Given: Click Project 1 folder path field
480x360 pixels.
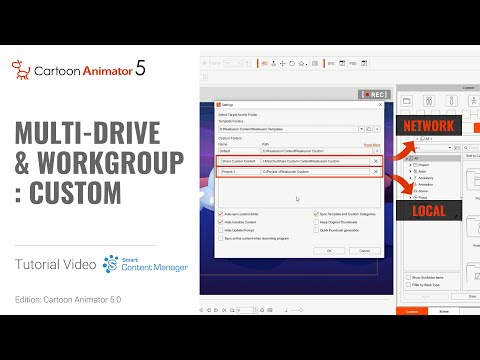Looking at the screenshot, I should click(316, 172).
